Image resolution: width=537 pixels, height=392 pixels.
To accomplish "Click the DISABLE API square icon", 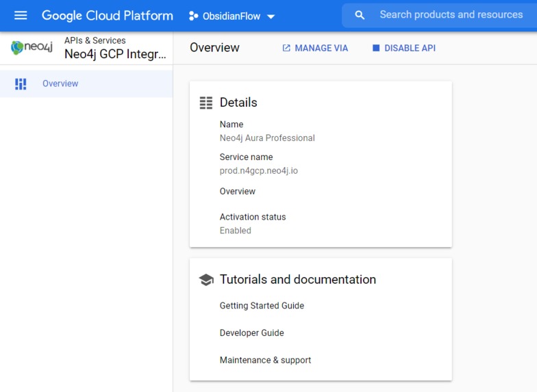I will point(375,48).
